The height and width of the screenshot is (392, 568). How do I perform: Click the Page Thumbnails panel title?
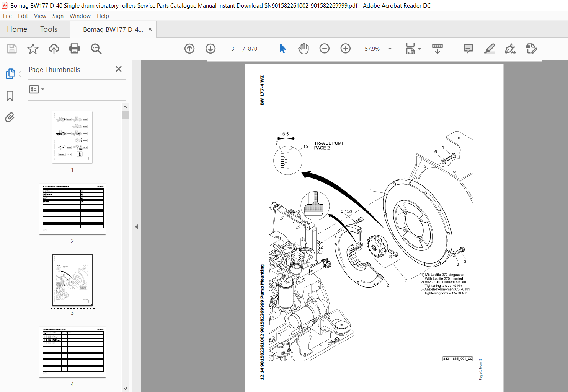[x=54, y=70]
